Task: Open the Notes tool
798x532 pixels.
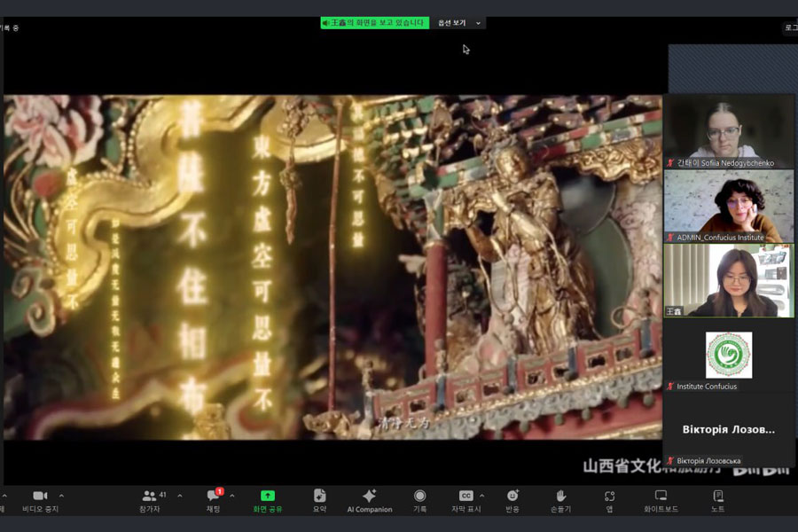Action: click(x=717, y=497)
